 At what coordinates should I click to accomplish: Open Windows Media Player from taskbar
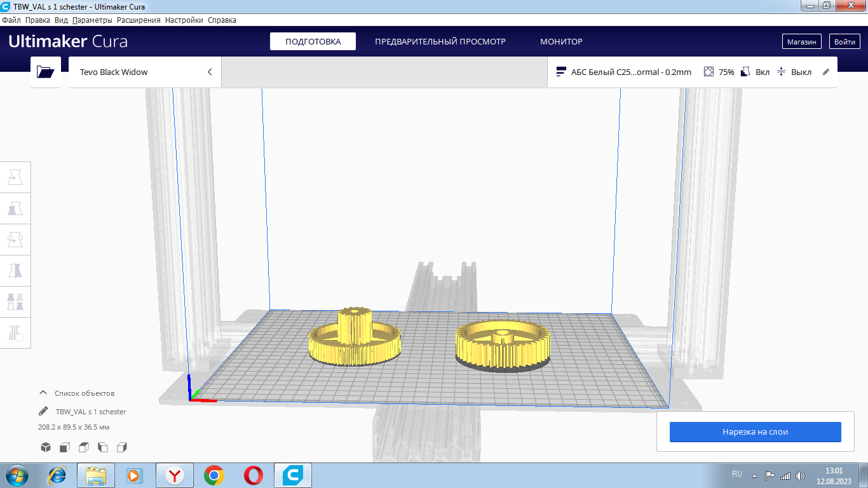click(134, 475)
